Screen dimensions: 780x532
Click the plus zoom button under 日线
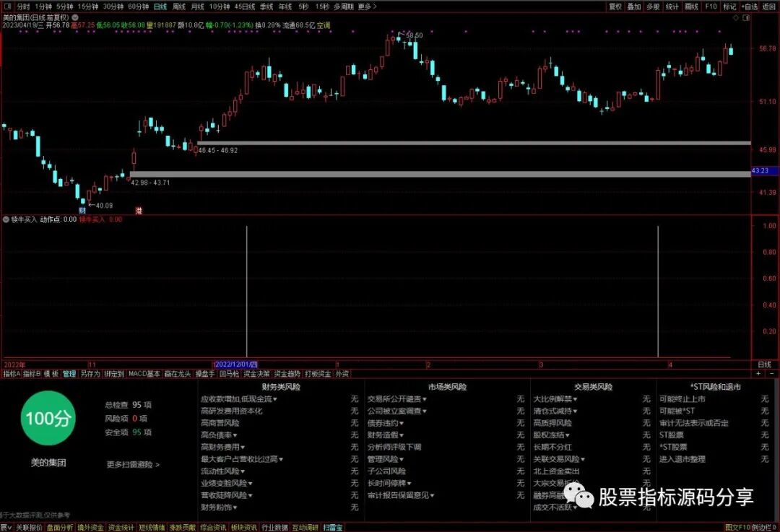(x=758, y=373)
